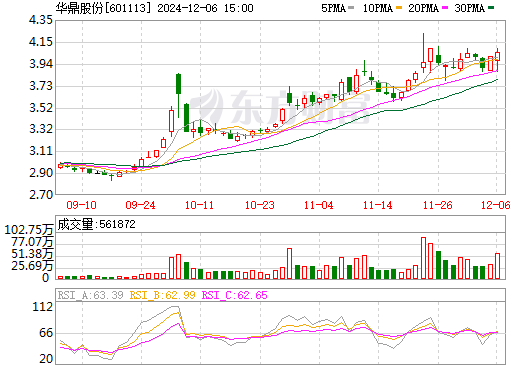Screen dimensions: 520x365
Task: Click the 4.35 price axis label
Action: (41, 20)
